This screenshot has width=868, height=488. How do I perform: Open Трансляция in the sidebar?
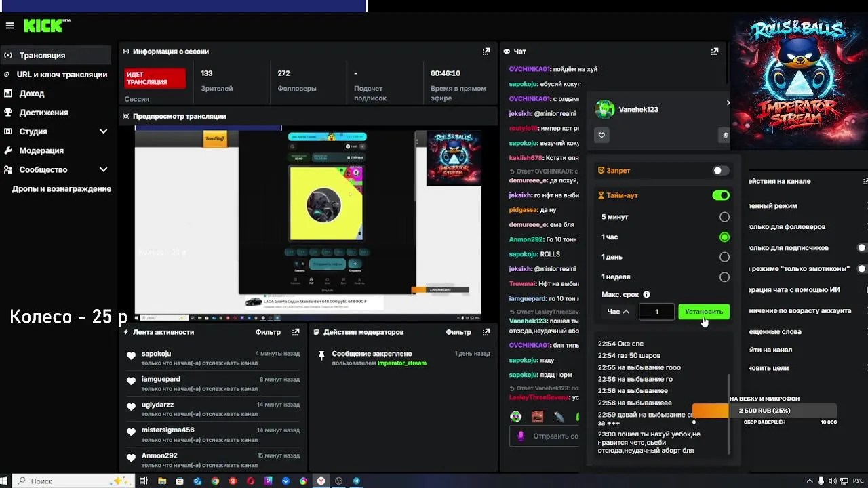coord(56,55)
